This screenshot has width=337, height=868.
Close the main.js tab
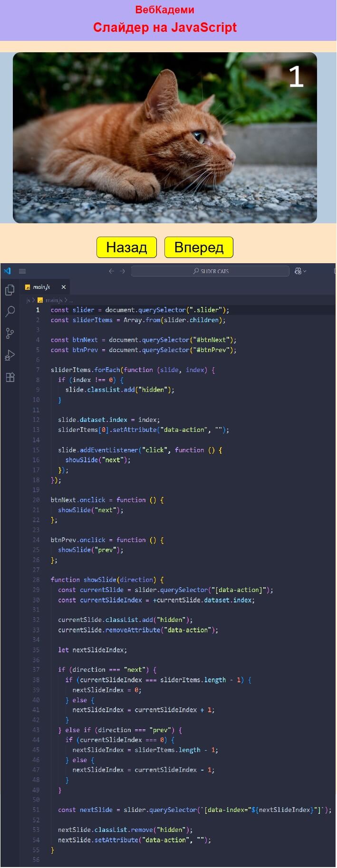[63, 287]
